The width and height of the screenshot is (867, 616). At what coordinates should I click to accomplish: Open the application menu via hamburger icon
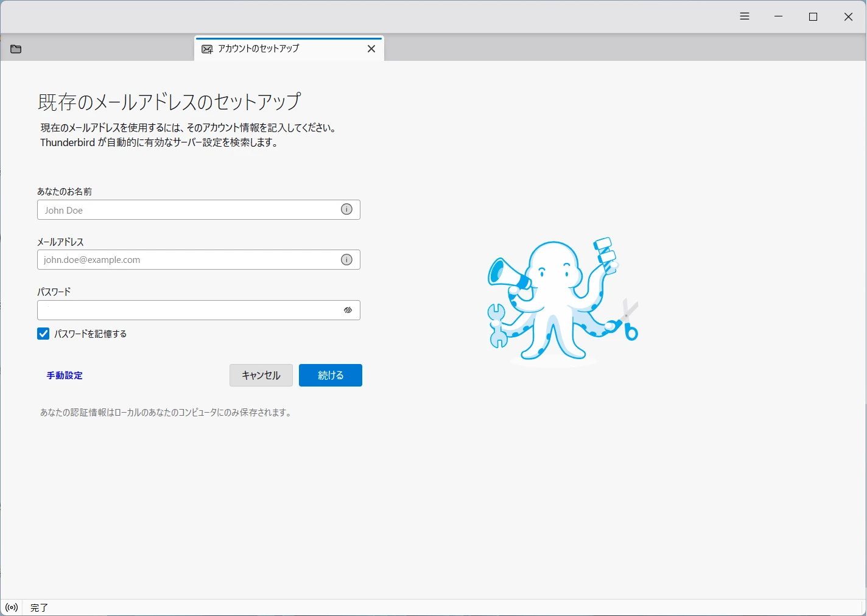point(744,16)
